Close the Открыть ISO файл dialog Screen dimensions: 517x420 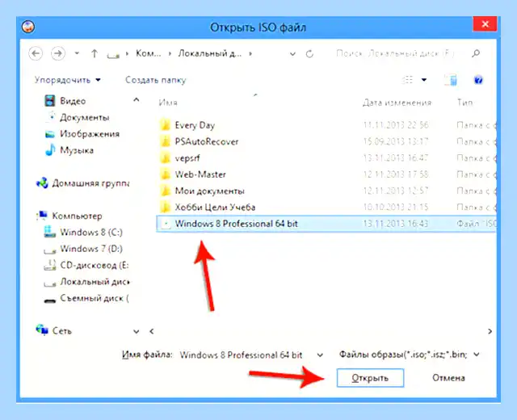[x=485, y=24]
